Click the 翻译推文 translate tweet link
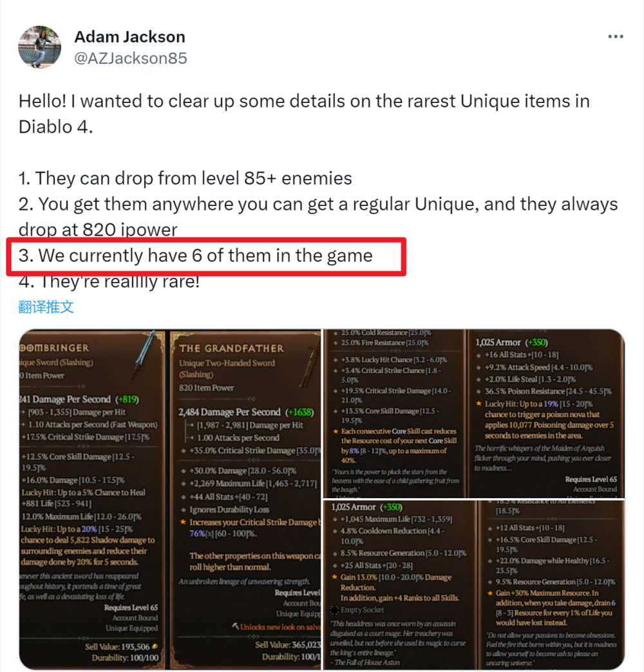This screenshot has width=644, height=672. click(x=46, y=307)
